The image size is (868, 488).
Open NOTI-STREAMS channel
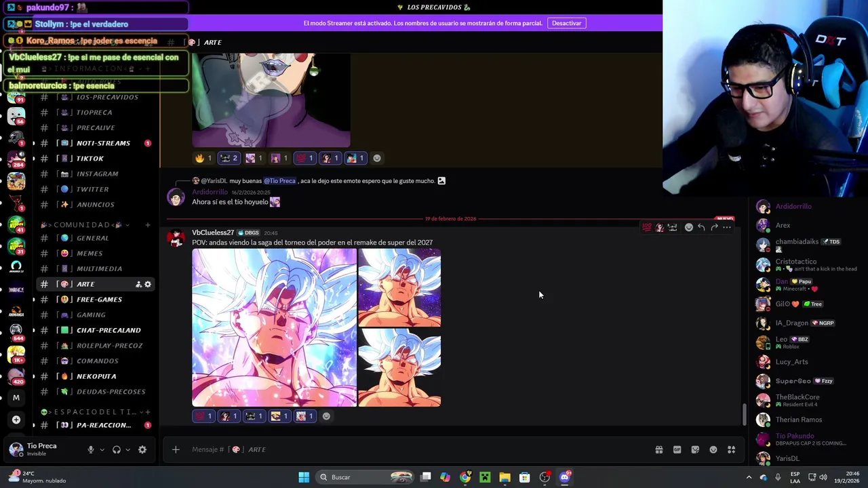96,143
